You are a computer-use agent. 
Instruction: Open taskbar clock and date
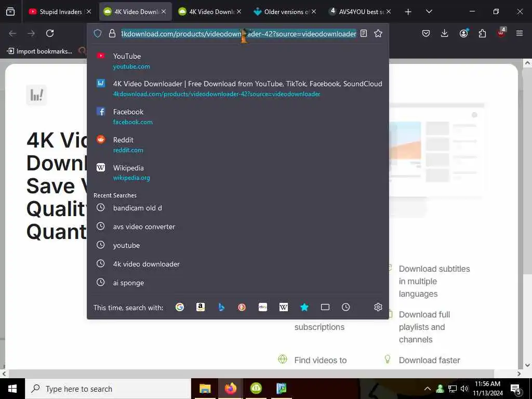coord(487,389)
